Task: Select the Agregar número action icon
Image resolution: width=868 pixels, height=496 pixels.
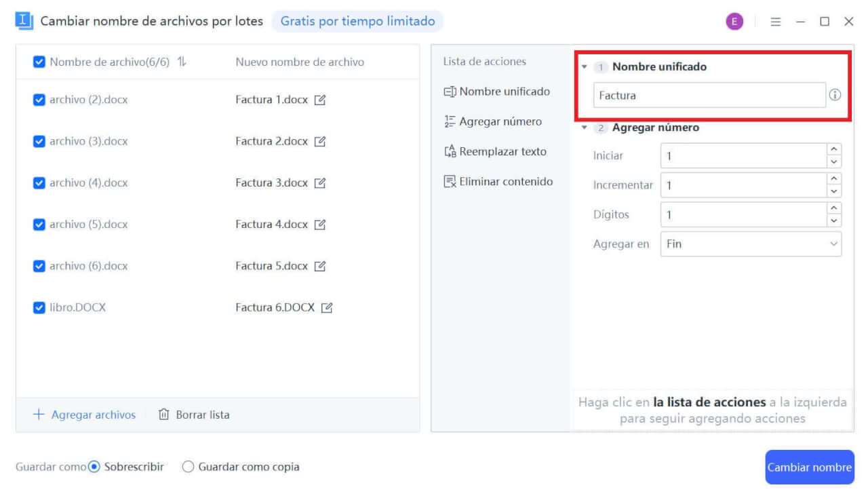Action: tap(448, 121)
